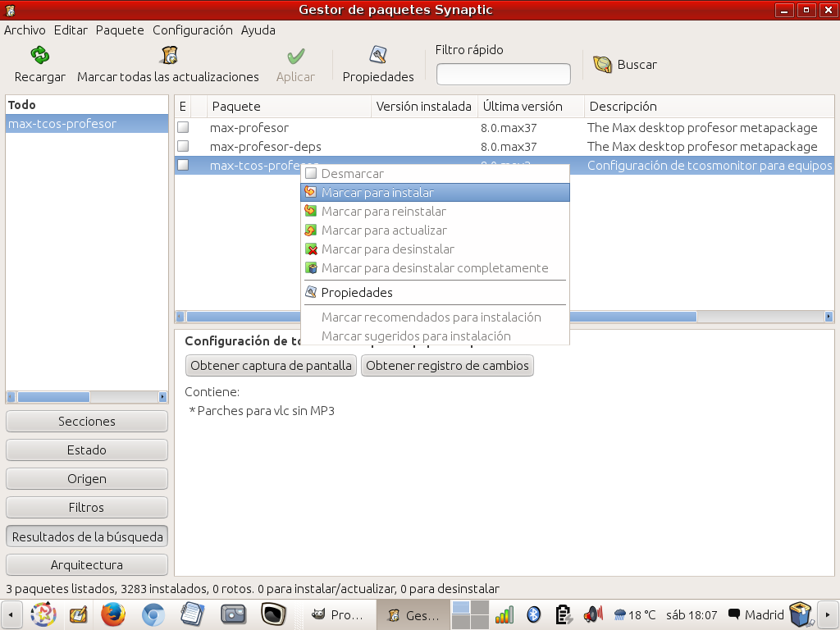The width and height of the screenshot is (840, 630).
Task: Choose Marcar para instalar in context menu
Action: point(377,193)
